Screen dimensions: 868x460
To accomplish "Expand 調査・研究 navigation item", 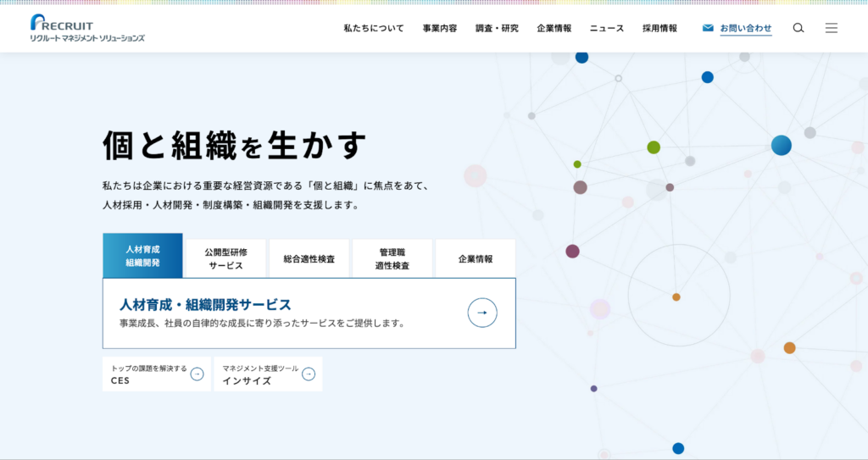I will (x=497, y=28).
